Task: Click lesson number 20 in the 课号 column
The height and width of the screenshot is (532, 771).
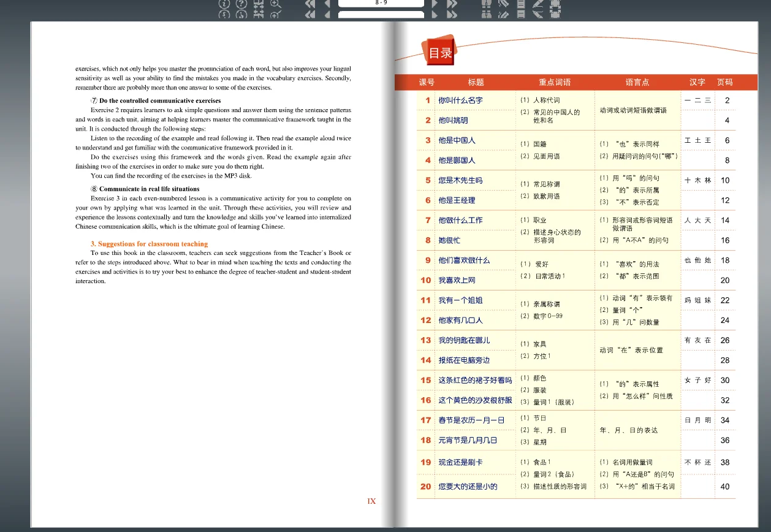Action: [426, 487]
